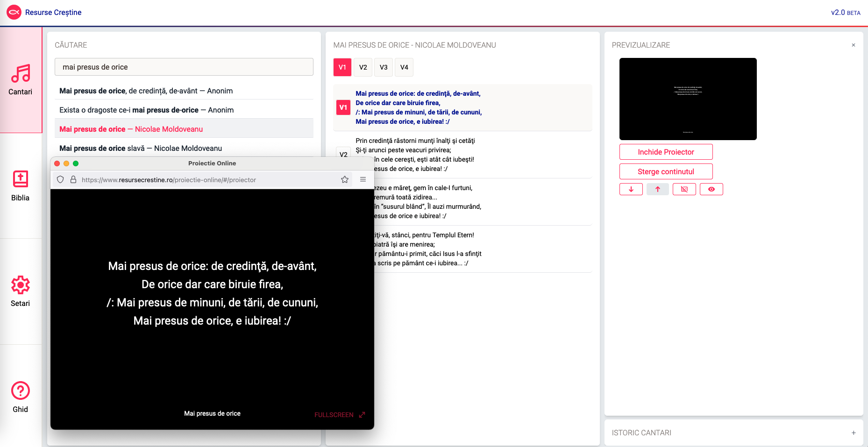Click the projector preview thumbnail

(x=688, y=99)
